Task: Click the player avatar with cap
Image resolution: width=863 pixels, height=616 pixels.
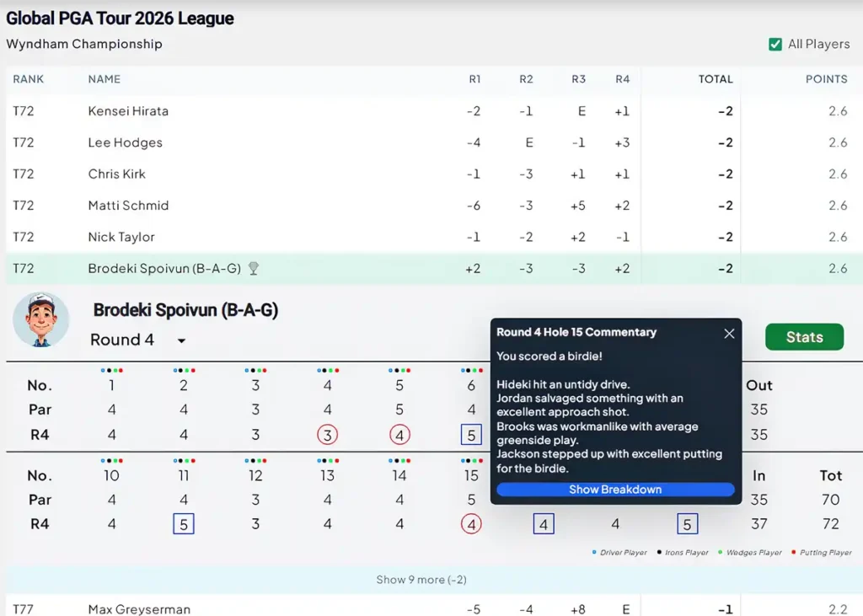Action: click(40, 320)
